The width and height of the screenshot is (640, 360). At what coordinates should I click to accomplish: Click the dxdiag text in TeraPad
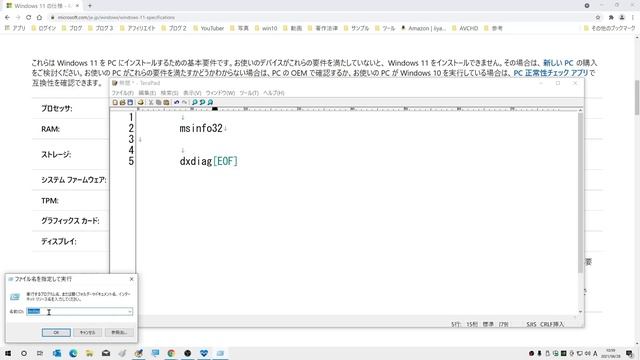[196, 161]
